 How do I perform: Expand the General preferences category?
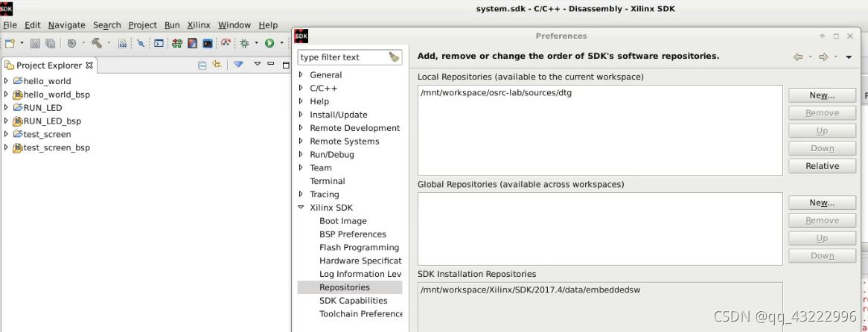[301, 74]
